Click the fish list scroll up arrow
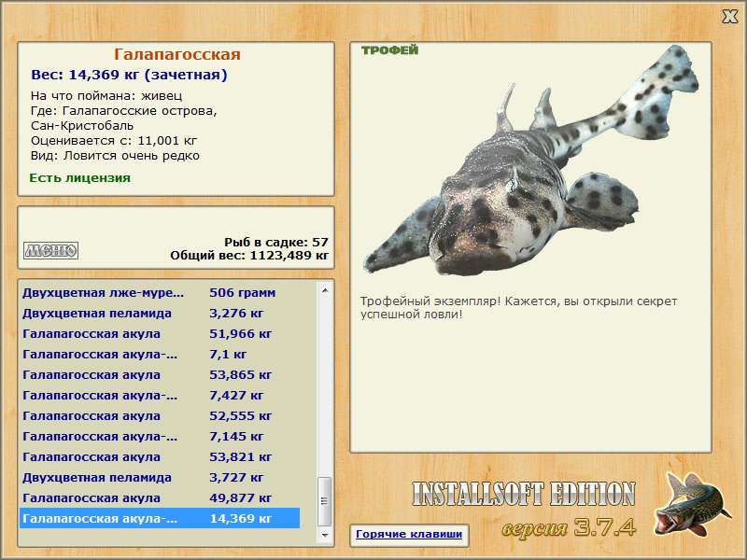Viewport: 747px width, 560px height. [x=325, y=290]
